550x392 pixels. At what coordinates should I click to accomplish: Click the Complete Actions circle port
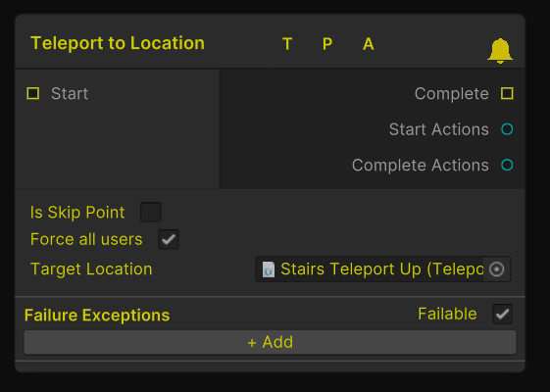(x=507, y=165)
